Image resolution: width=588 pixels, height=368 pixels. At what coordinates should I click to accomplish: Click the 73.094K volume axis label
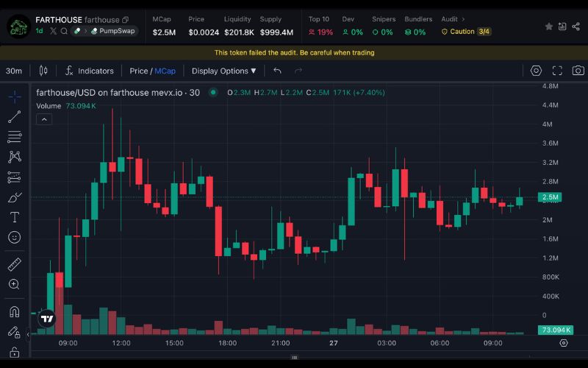pos(556,330)
